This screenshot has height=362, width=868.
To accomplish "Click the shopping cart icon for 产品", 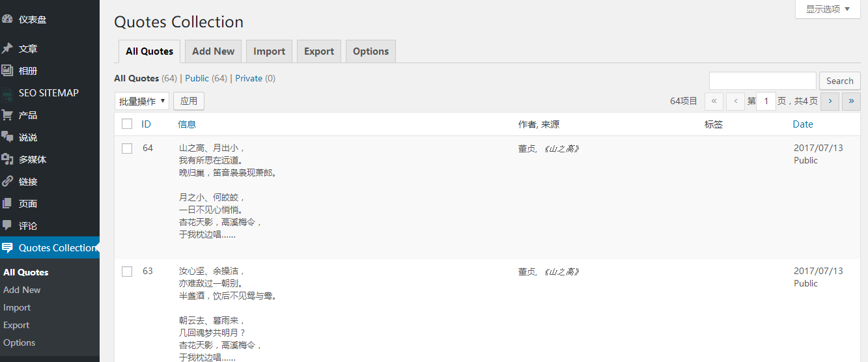I will (7, 115).
